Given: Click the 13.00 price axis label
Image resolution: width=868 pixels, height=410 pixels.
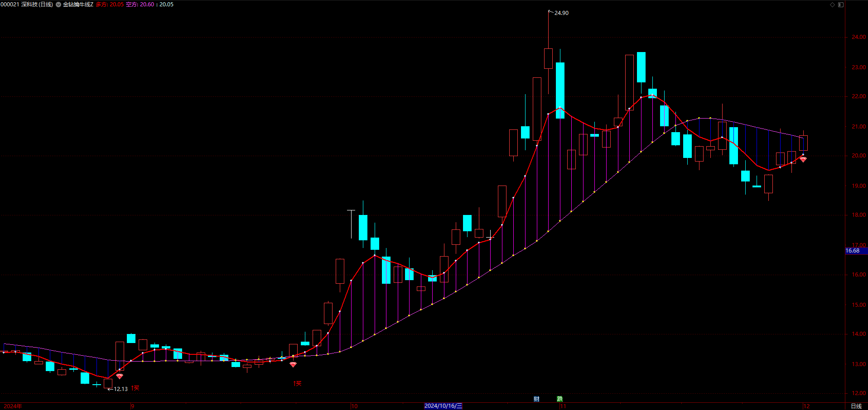Looking at the screenshot, I should [x=858, y=364].
